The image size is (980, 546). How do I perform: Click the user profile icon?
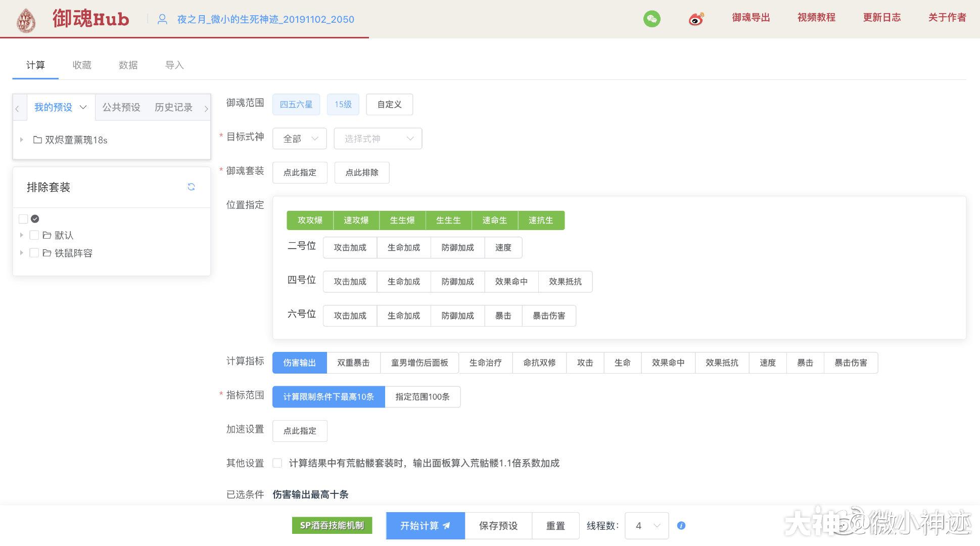coord(162,19)
